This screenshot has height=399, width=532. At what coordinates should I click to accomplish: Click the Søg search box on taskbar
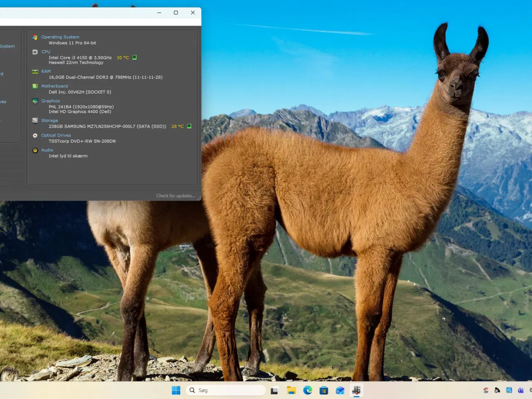pos(227,390)
